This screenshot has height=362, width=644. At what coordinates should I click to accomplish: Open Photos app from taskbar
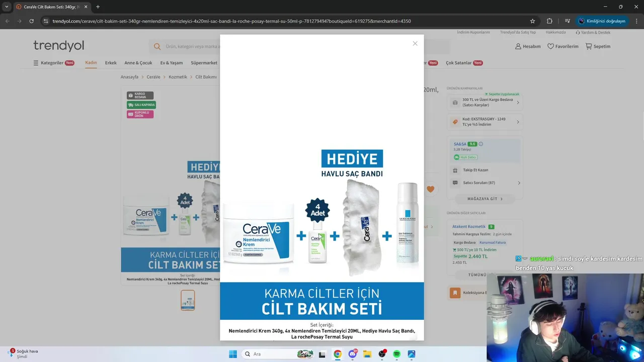pos(412,354)
